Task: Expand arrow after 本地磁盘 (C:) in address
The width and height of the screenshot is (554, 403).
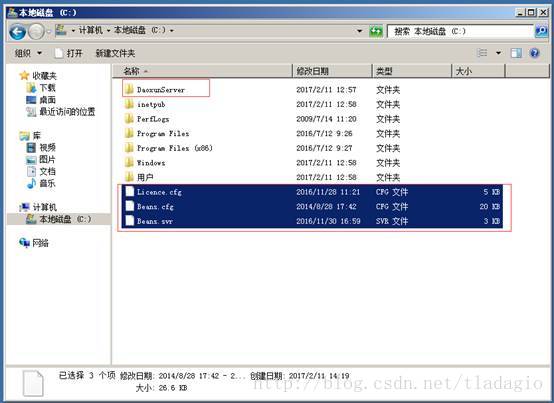Action: (x=172, y=31)
